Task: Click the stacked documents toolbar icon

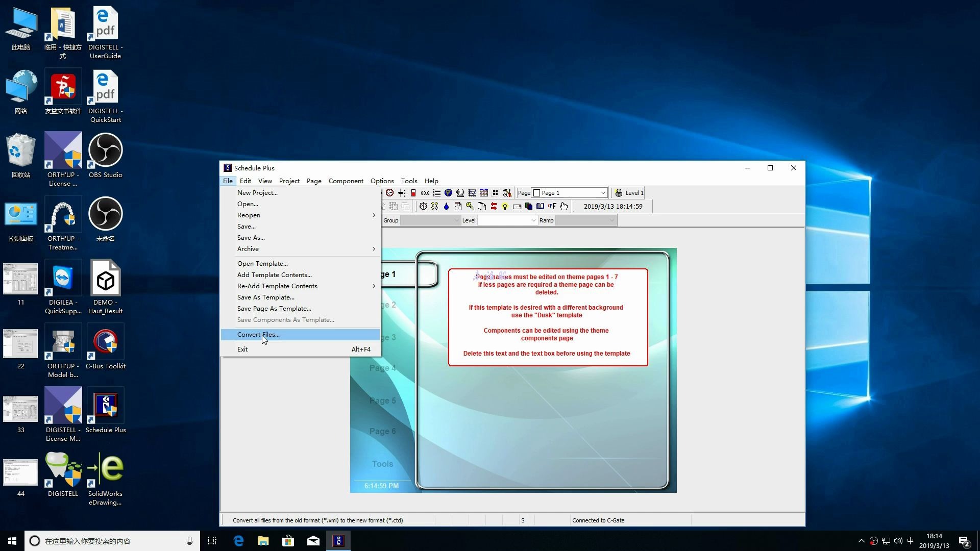Action: coord(482,206)
